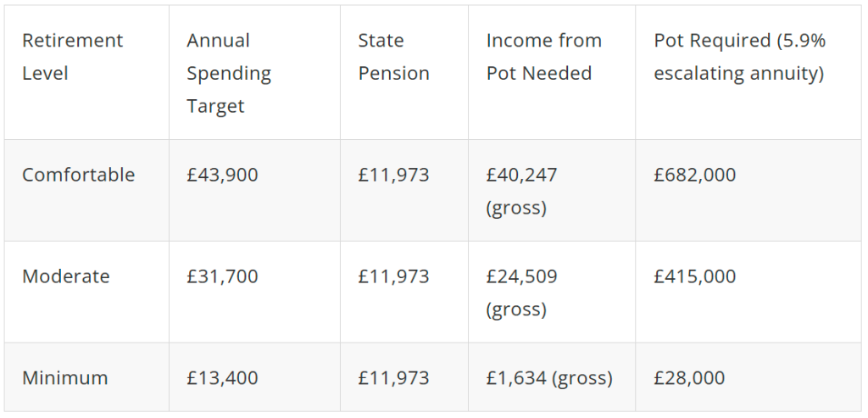The image size is (868, 418).
Task: Click the Pot Required escalating annuity header
Action: [x=739, y=57]
